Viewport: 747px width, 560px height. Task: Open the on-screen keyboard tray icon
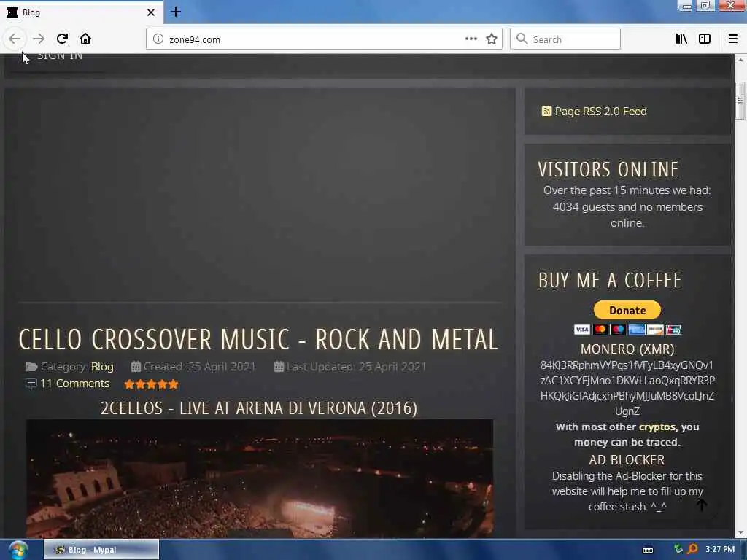point(648,550)
